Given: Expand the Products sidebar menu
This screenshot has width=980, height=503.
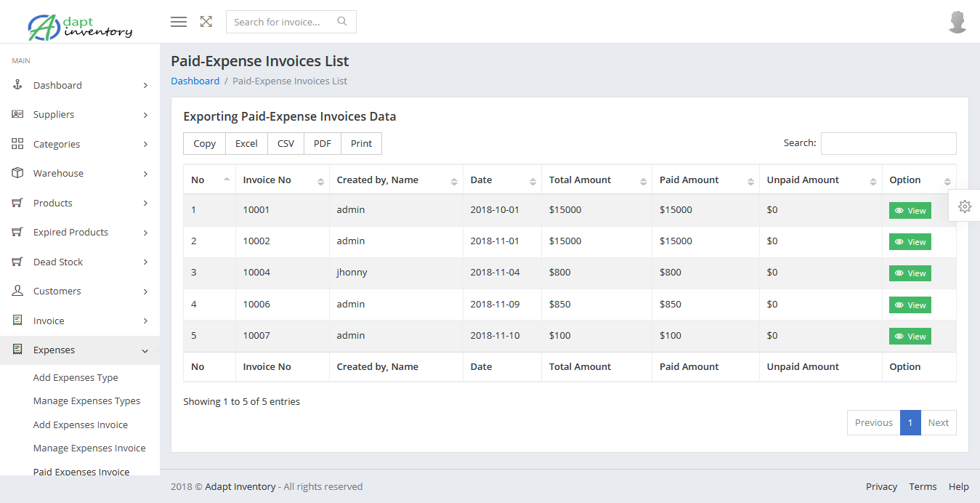Looking at the screenshot, I should (80, 203).
